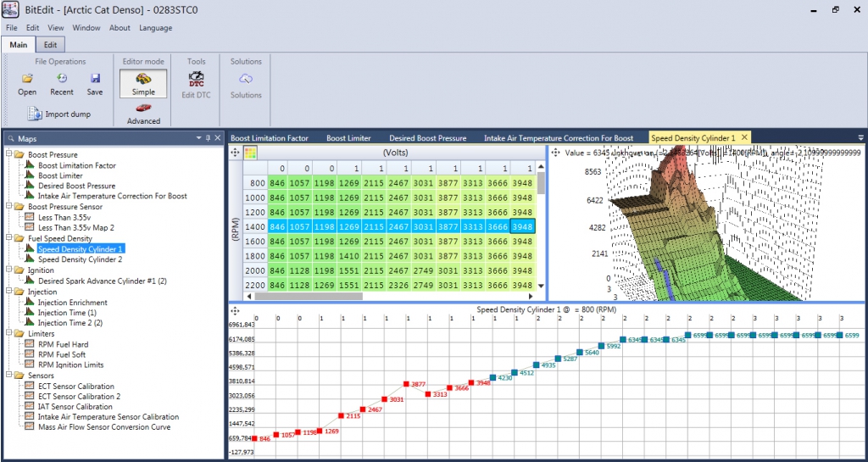Select Speed Density Cylinder 2 map

(80, 259)
